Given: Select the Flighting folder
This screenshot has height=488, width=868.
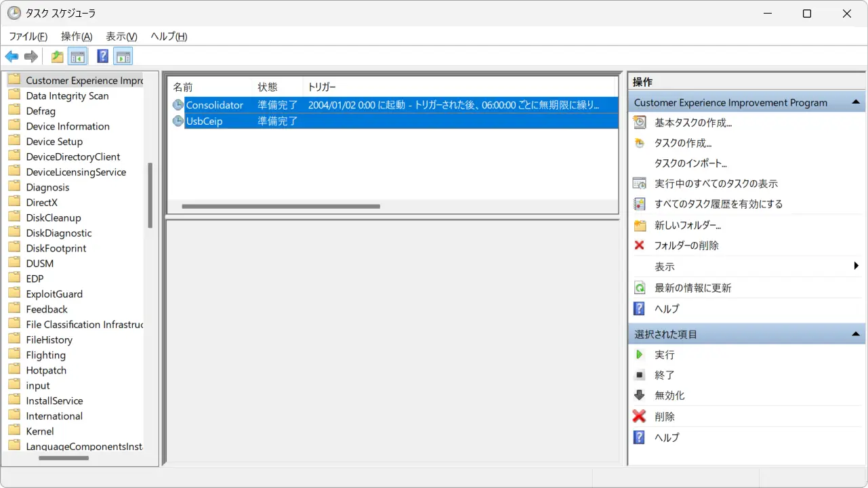Looking at the screenshot, I should pyautogui.click(x=45, y=355).
